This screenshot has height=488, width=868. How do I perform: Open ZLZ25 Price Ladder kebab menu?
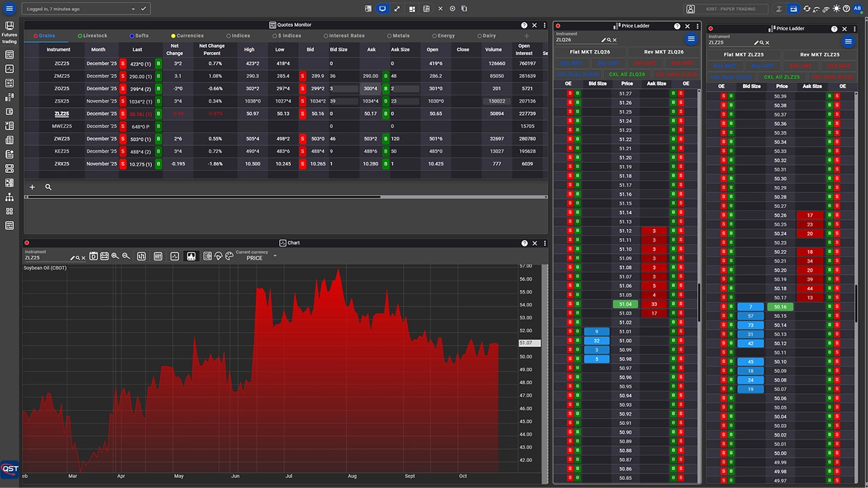tap(856, 28)
